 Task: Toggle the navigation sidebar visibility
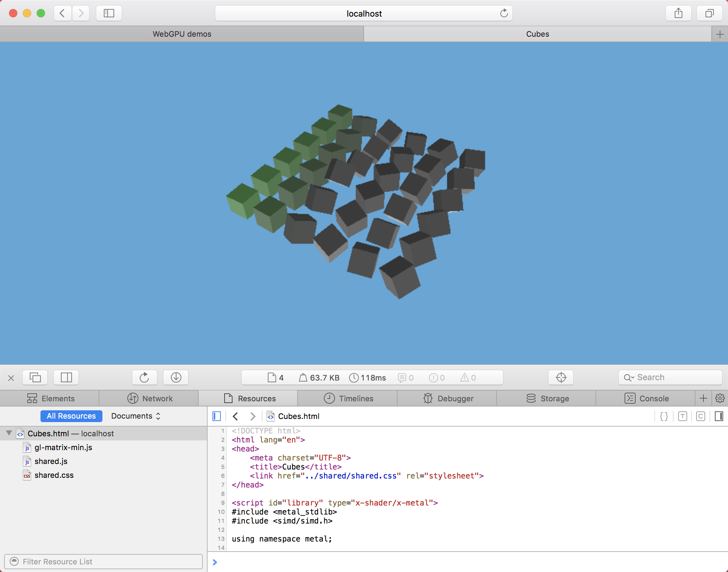tap(217, 416)
